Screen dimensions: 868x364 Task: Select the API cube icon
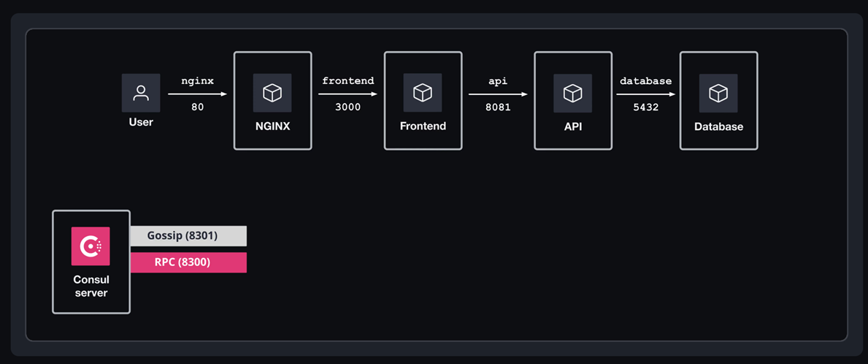572,93
